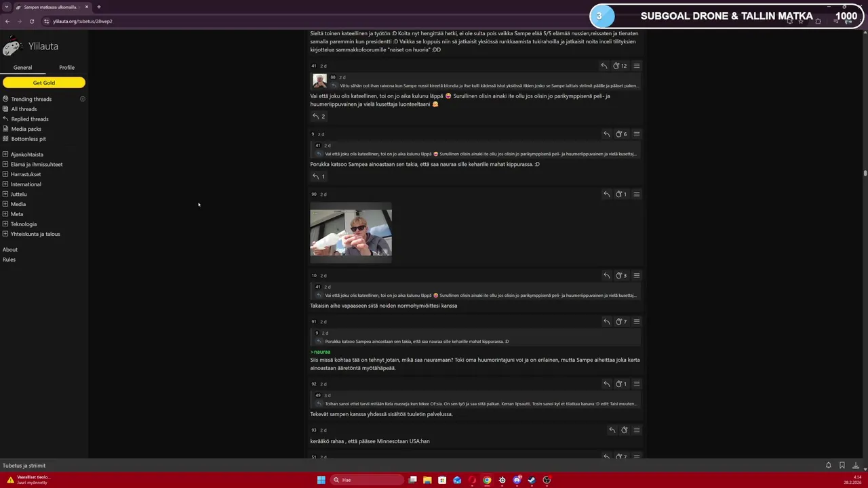
Task: Expand the Yhteiskunta ja talous category
Action: (x=5, y=234)
